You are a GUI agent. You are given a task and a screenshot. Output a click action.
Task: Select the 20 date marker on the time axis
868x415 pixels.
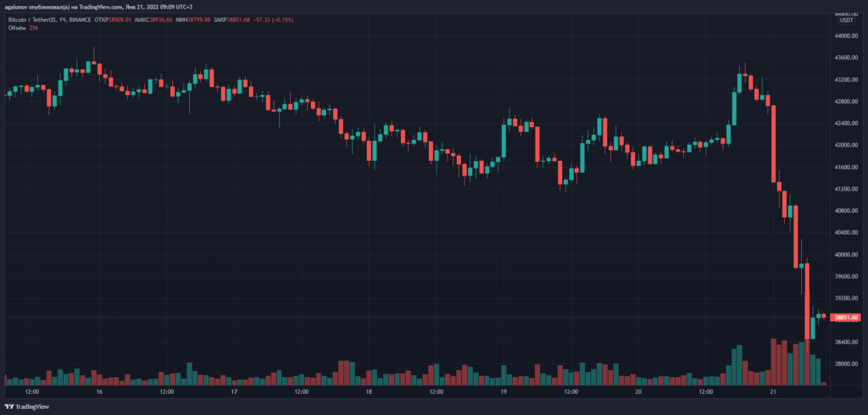coord(638,392)
